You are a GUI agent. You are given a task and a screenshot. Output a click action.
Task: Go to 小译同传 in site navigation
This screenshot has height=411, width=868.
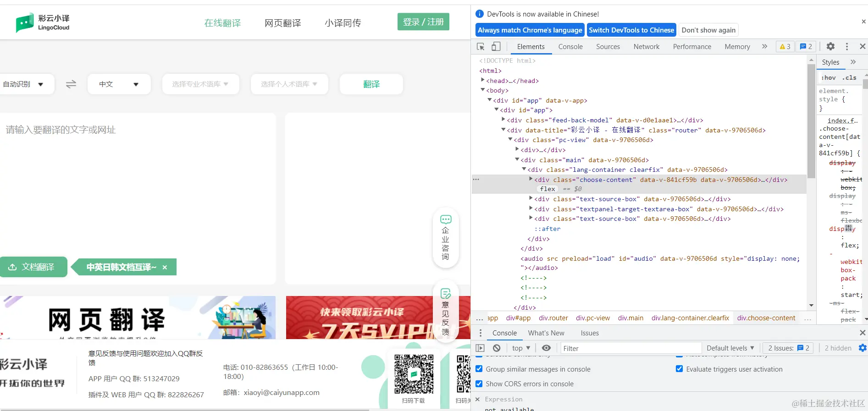[343, 23]
